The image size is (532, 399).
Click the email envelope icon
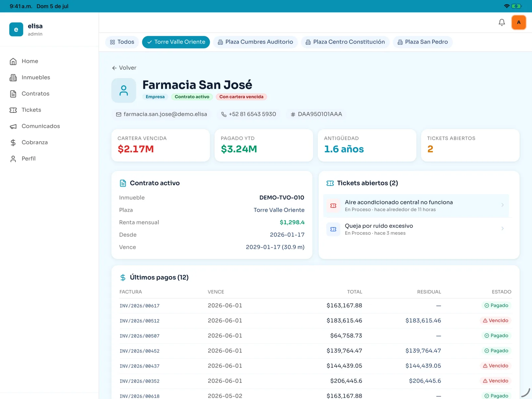(x=119, y=114)
